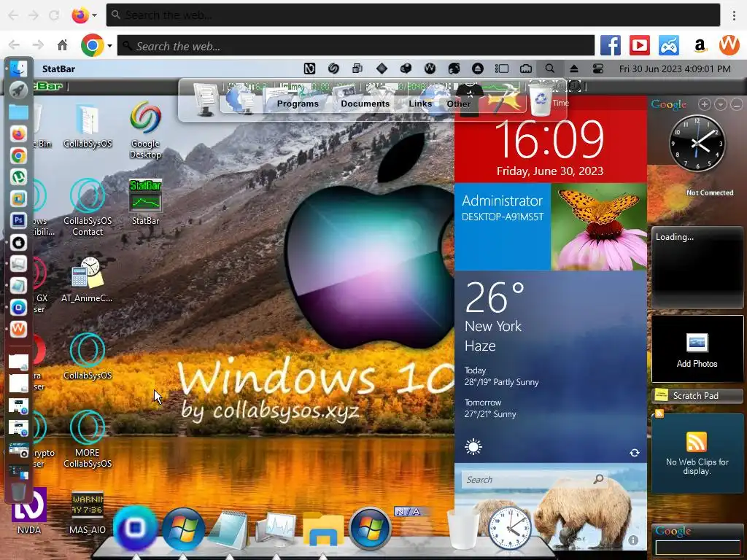
Task: Open the Administrator user tile
Action: [x=503, y=227]
